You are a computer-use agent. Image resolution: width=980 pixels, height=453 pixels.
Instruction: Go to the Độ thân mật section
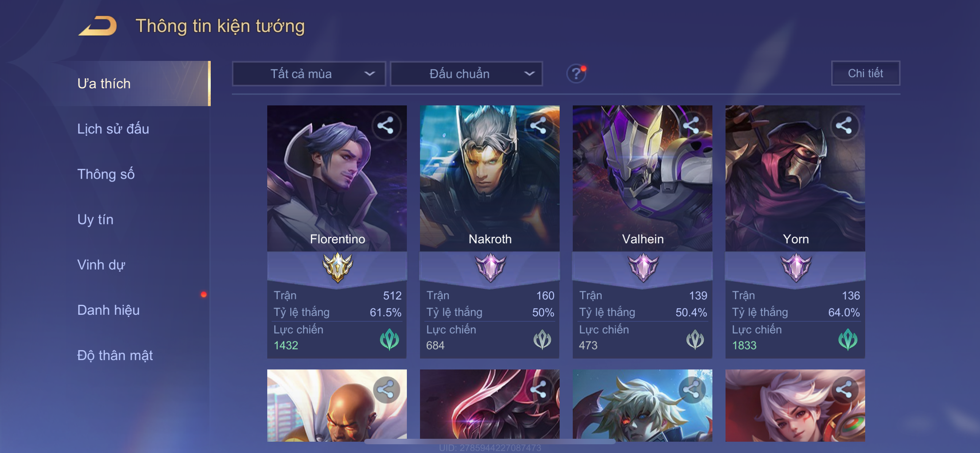(115, 355)
